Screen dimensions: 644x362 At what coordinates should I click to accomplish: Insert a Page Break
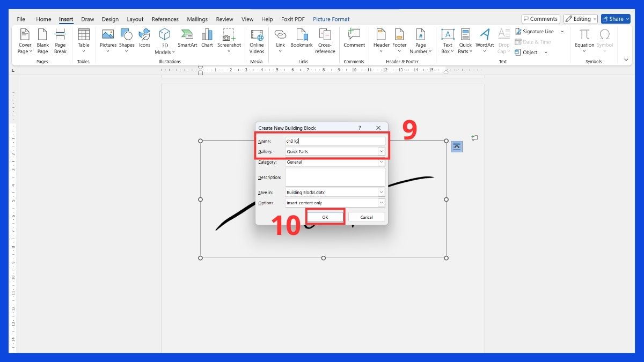(x=60, y=41)
